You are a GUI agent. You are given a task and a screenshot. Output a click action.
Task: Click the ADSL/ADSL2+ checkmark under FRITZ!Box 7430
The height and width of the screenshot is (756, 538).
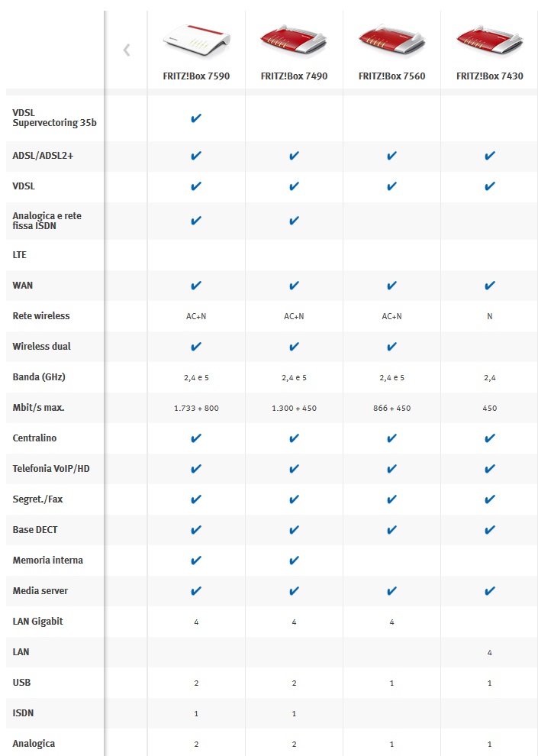(489, 156)
